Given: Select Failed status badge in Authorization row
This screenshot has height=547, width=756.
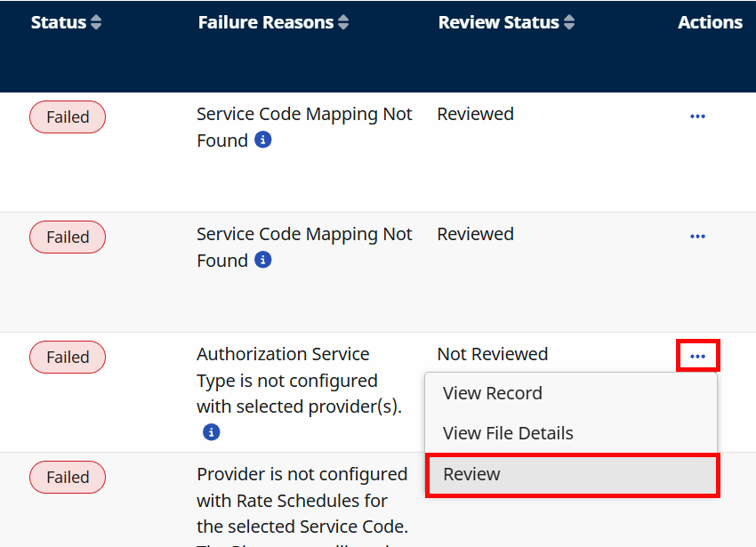Looking at the screenshot, I should coord(68,358).
